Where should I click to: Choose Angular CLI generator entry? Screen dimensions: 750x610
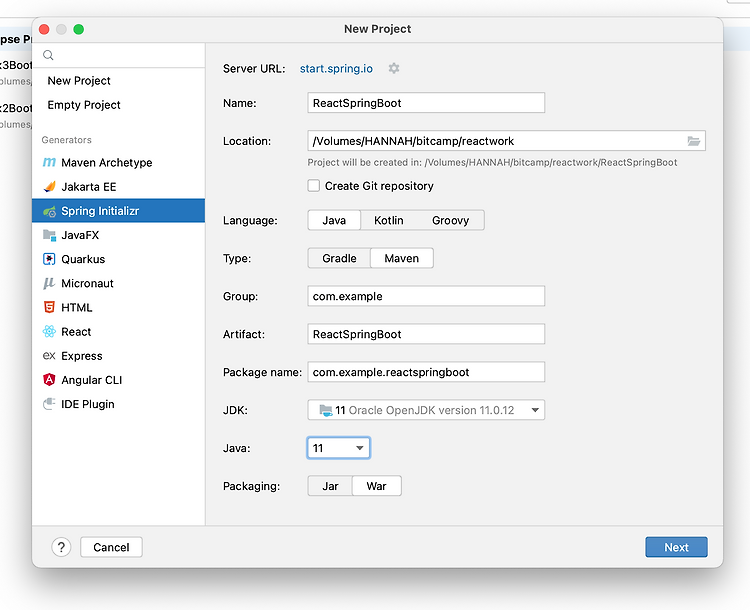pos(119,380)
